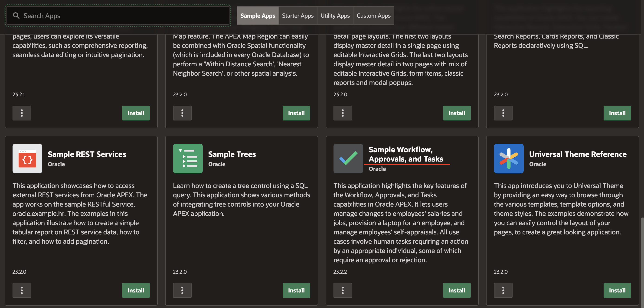
Task: Switch to the Custom Apps tab
Action: pos(373,15)
